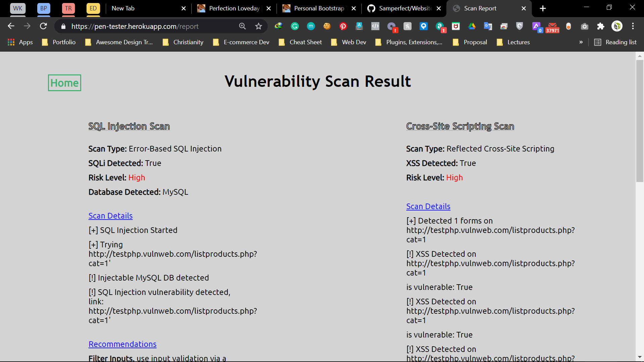Click the forward navigation arrow
Screen dimensions: 644x362
27,26
